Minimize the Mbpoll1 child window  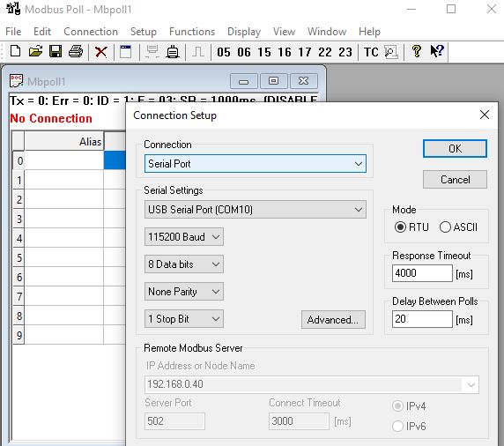(x=244, y=81)
